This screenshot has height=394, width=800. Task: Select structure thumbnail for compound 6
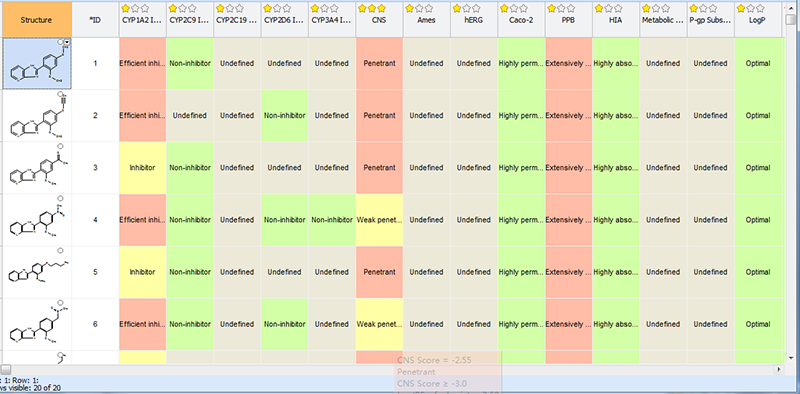click(x=36, y=324)
